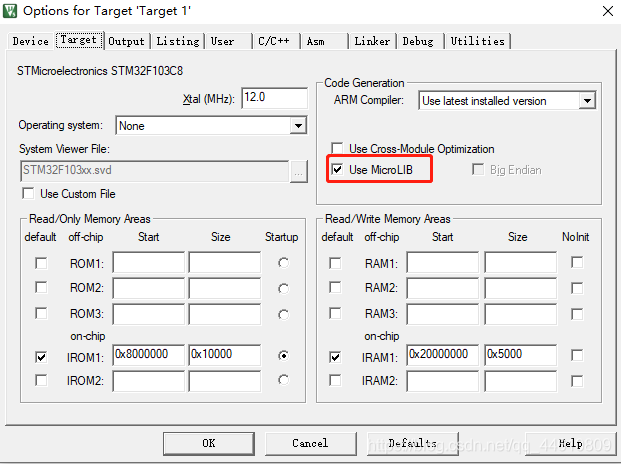Check the ROM3 default checkbox
Image resolution: width=621 pixels, height=464 pixels.
coord(41,314)
